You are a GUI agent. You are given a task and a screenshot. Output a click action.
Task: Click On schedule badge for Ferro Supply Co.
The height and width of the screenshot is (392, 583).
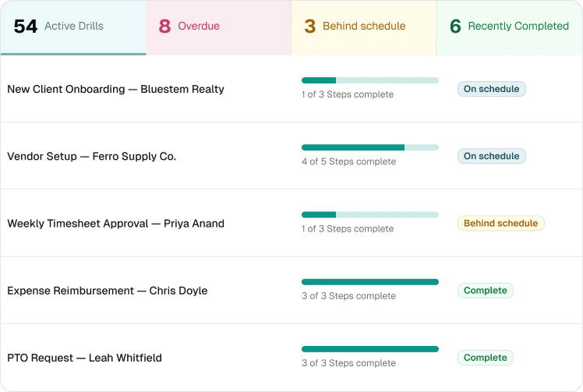tap(492, 156)
